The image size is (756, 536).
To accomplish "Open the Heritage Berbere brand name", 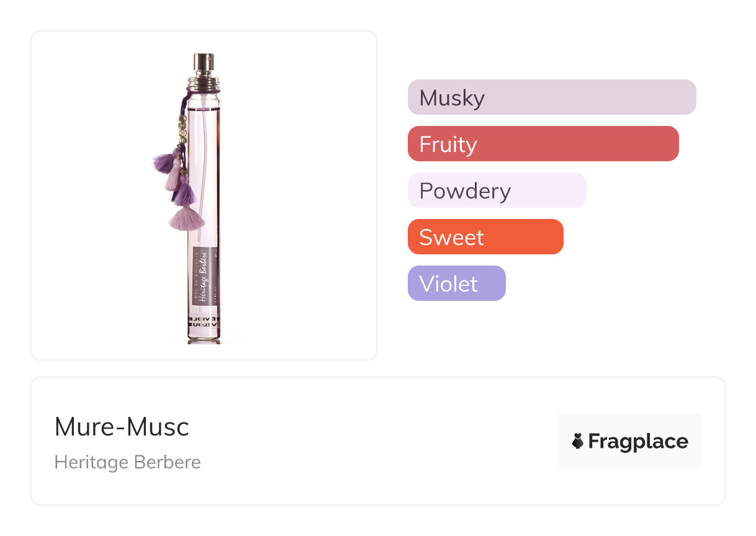I will click(127, 462).
